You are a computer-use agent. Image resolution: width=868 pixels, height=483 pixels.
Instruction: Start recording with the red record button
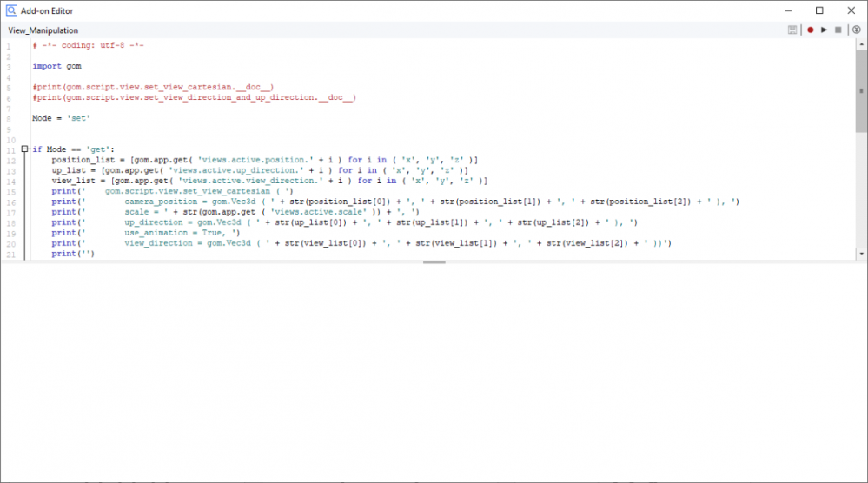[x=810, y=30]
